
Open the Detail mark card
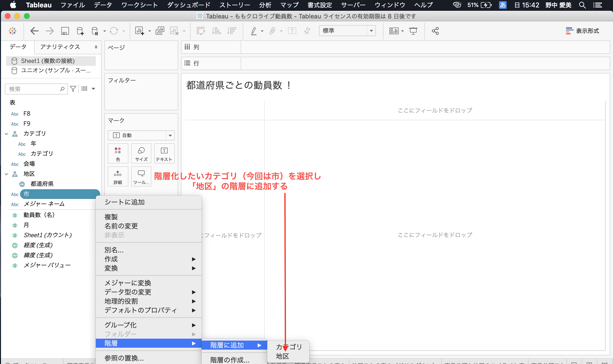pyautogui.click(x=118, y=176)
